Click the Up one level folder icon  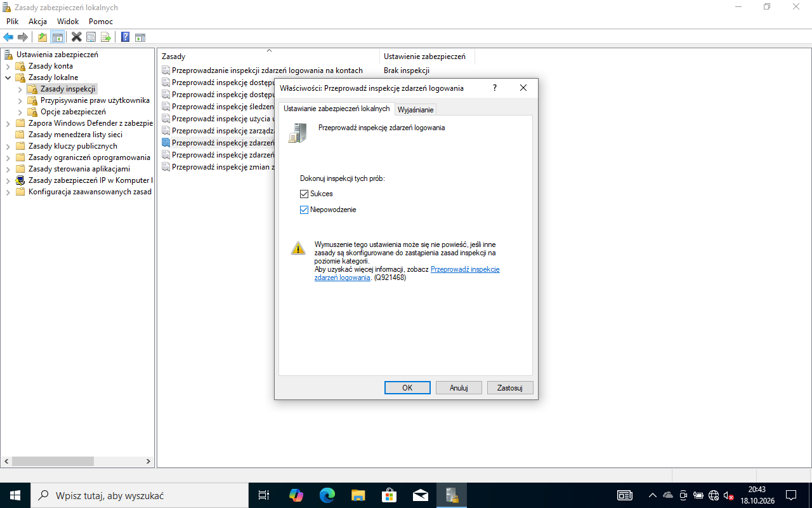click(x=43, y=37)
